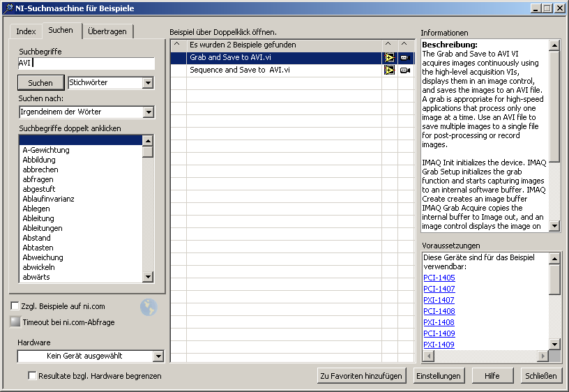The height and width of the screenshot is (392, 569).
Task: Click the Hilfe button
Action: 492,376
